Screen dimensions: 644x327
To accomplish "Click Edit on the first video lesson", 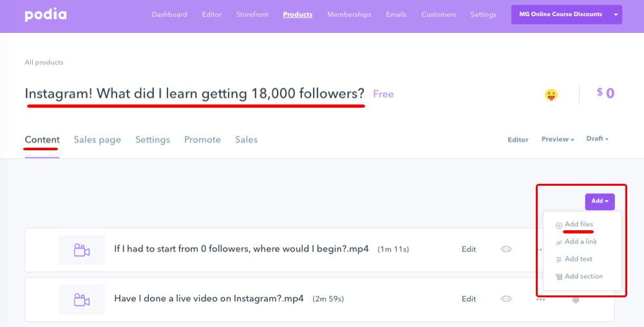I will (x=469, y=249).
